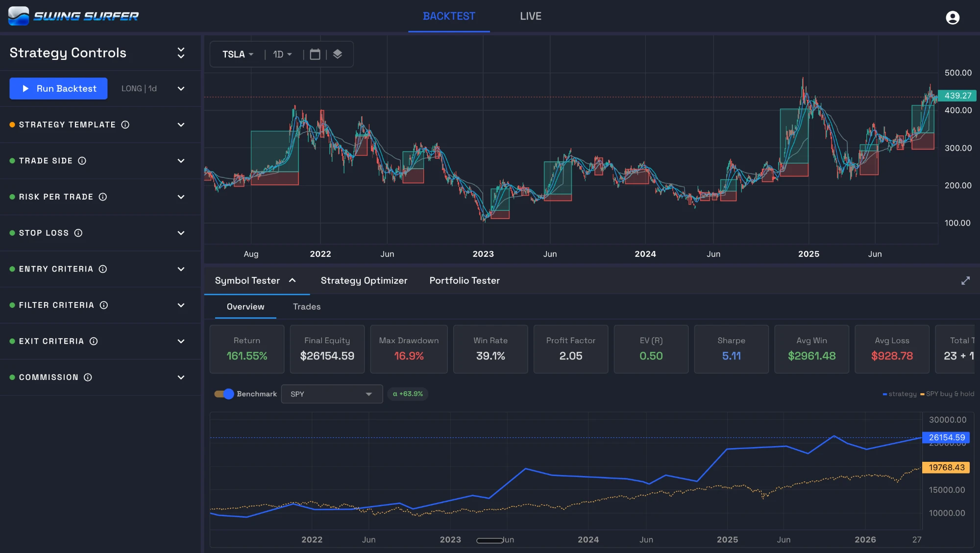Select the Strategy Optimizer tab
This screenshot has height=553, width=980.
[x=364, y=280]
